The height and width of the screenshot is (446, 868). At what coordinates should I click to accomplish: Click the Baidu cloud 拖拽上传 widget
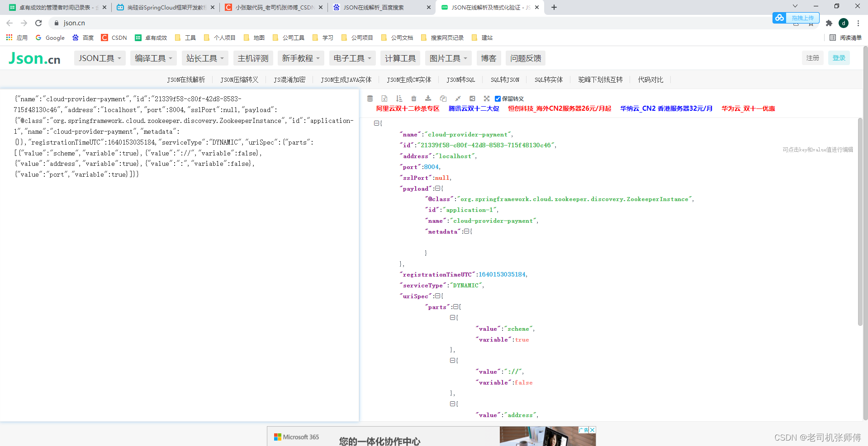click(796, 18)
